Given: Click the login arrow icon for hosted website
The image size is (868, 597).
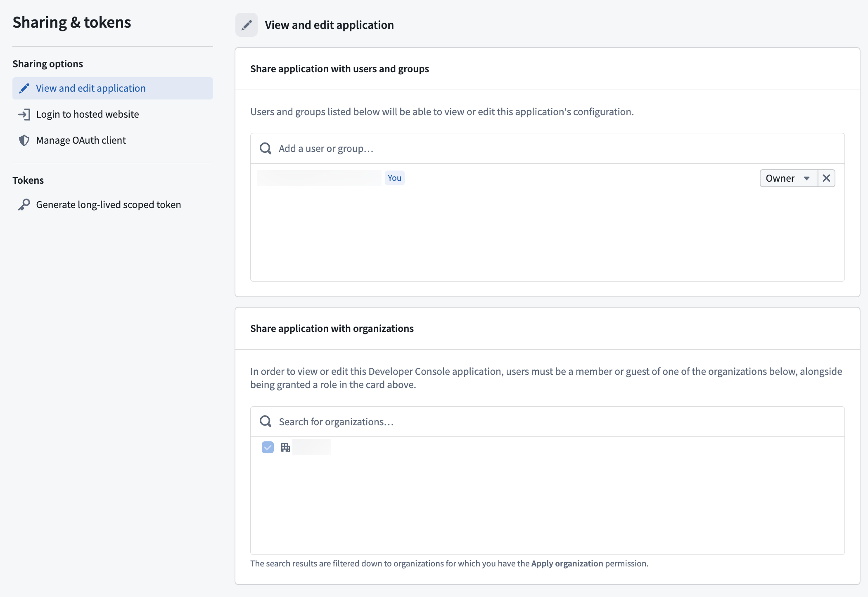Looking at the screenshot, I should [25, 114].
